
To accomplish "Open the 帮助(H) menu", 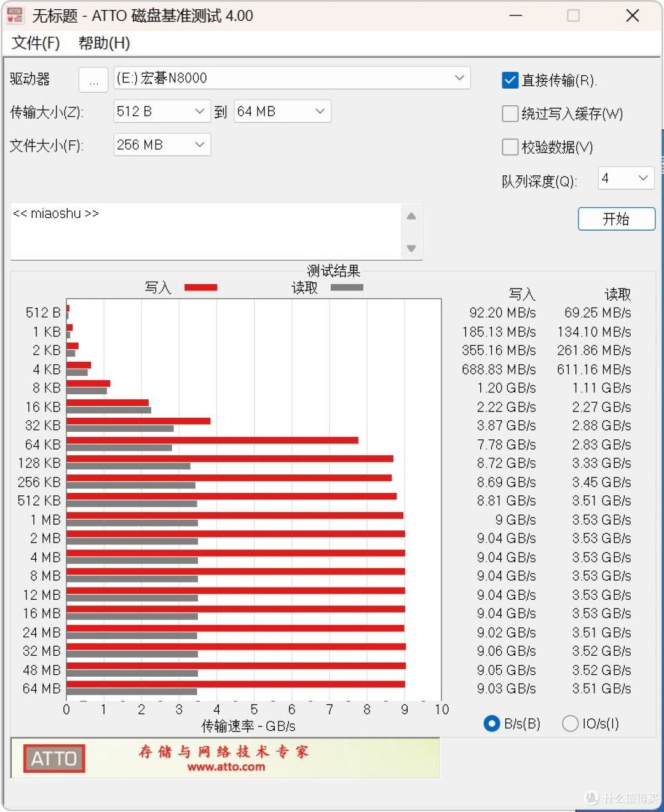I will pos(104,43).
